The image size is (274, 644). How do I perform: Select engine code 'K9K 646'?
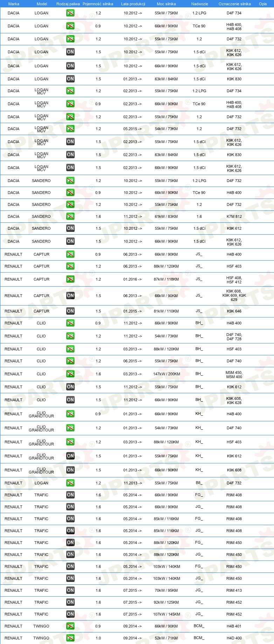tap(234, 311)
